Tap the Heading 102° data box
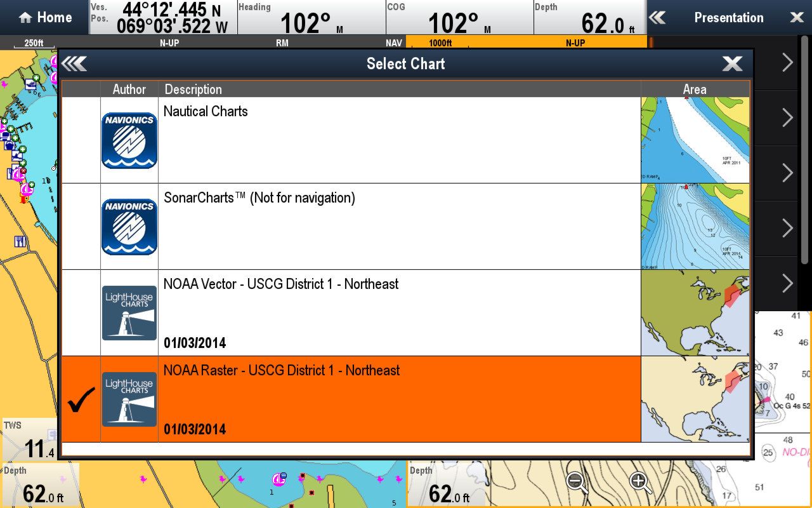The image size is (812, 508). 311,17
